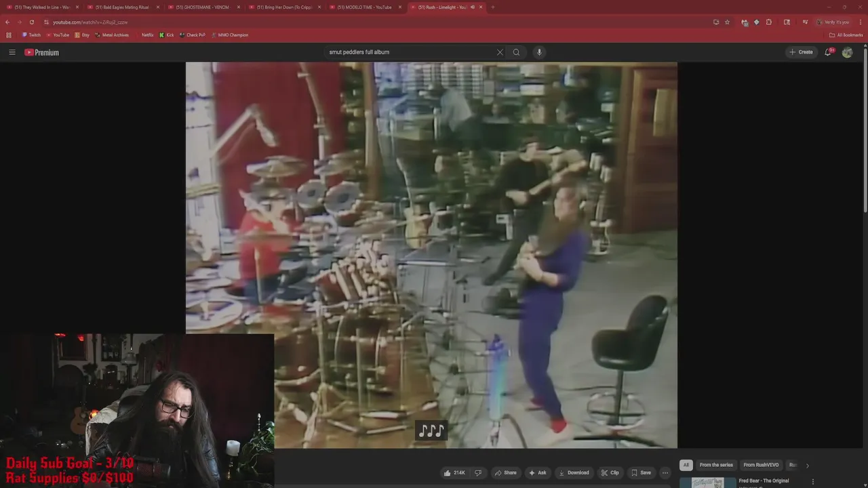Screen dimensions: 868x488
Task: Open more actions ellipsis under video
Action: (x=665, y=472)
